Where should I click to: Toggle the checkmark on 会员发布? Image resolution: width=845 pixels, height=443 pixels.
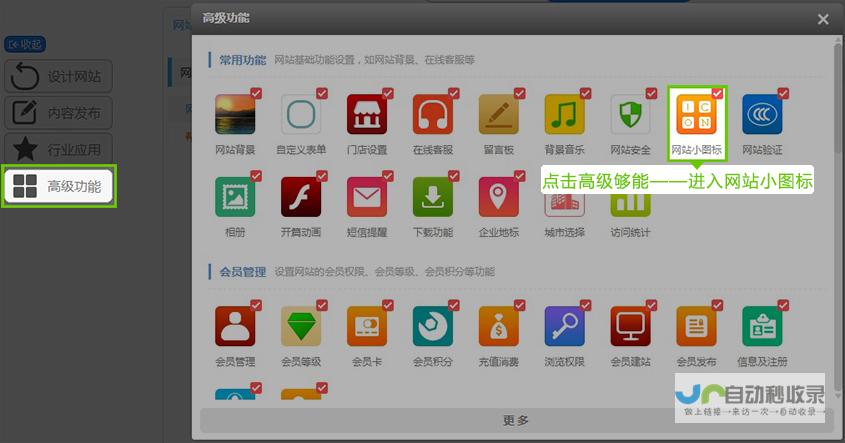[717, 305]
